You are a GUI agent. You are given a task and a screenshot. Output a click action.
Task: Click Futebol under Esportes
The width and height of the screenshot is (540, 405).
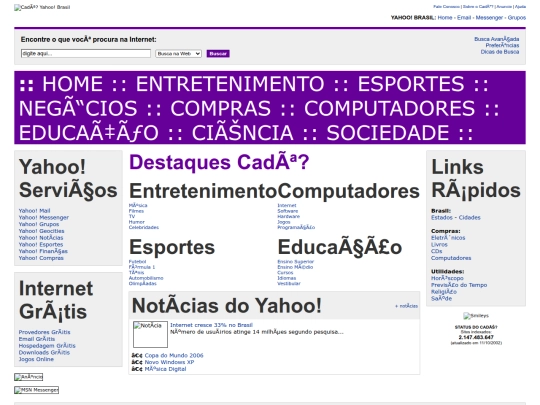pos(137,262)
